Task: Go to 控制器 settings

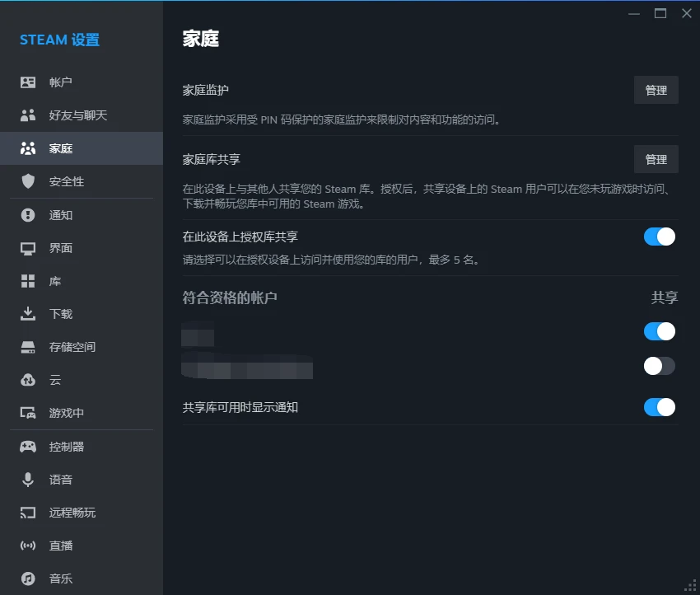Action: pos(82,447)
